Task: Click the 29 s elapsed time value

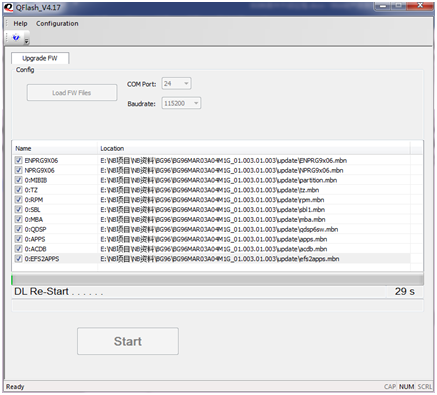Action: pyautogui.click(x=405, y=292)
